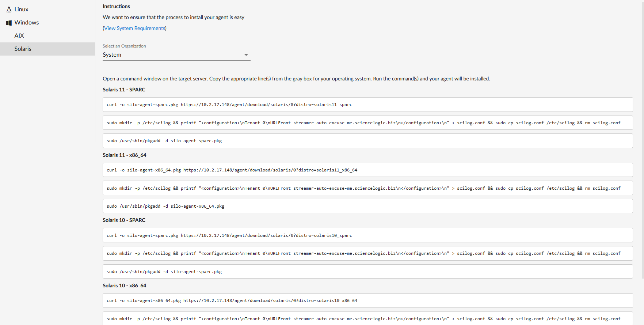The height and width of the screenshot is (325, 644).
Task: Click the Linux penguin icon
Action: coord(9,10)
